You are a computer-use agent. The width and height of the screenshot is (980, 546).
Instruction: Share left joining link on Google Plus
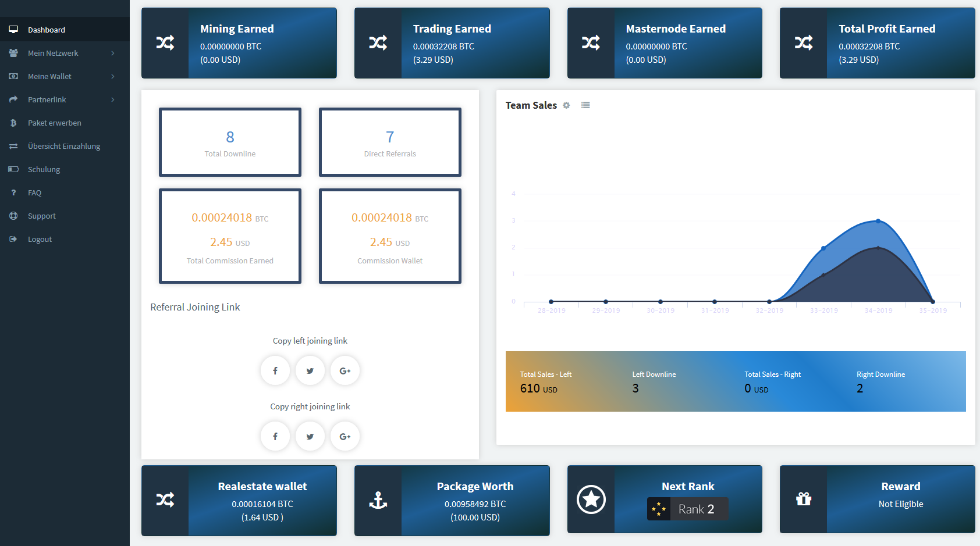click(x=345, y=370)
